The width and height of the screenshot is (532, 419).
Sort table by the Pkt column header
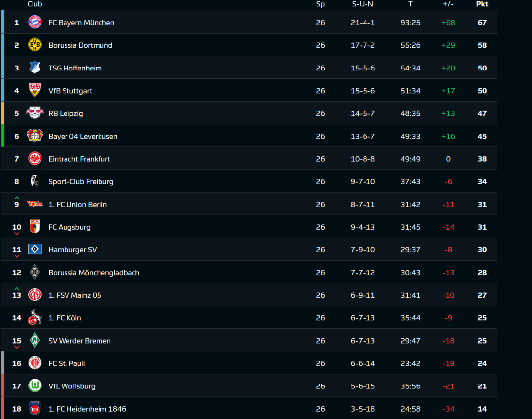pyautogui.click(x=482, y=4)
